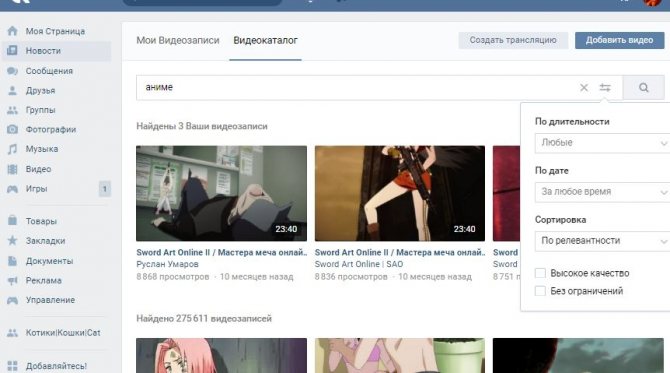Viewport: 670px width, 373px height.
Task: Open author link Sword Art Online | SAO
Action: [x=359, y=264]
